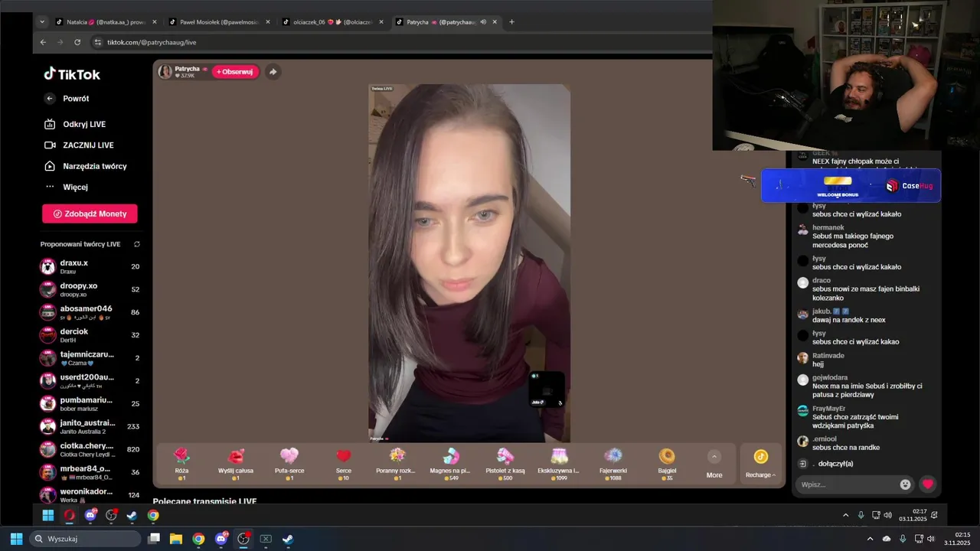Open the clock showing 02:15
Viewport: 980px width, 551px height.
coord(958,539)
